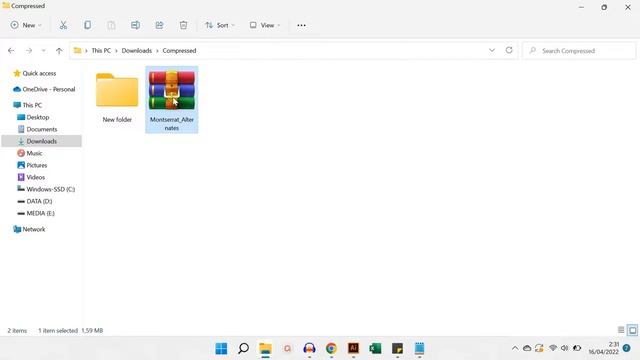Open Windows Start menu

tap(221, 349)
